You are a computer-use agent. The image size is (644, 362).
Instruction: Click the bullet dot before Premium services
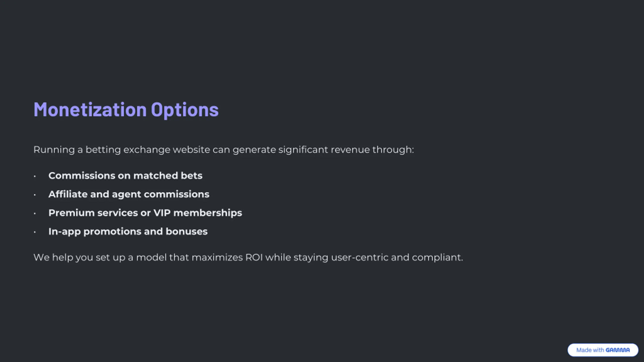(x=35, y=213)
